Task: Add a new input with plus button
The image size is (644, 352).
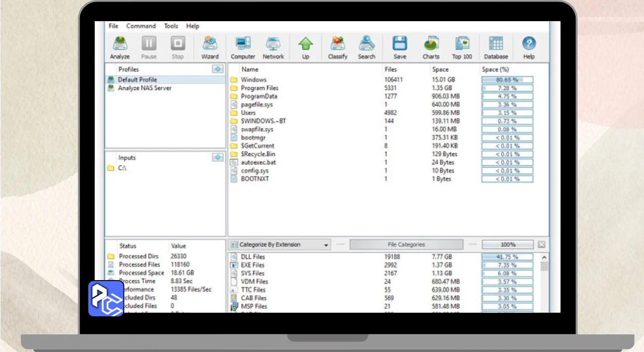Action: coord(218,157)
